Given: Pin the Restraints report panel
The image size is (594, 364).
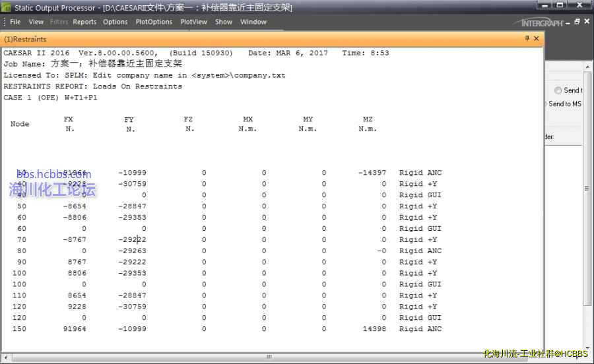Looking at the screenshot, I should (x=527, y=38).
